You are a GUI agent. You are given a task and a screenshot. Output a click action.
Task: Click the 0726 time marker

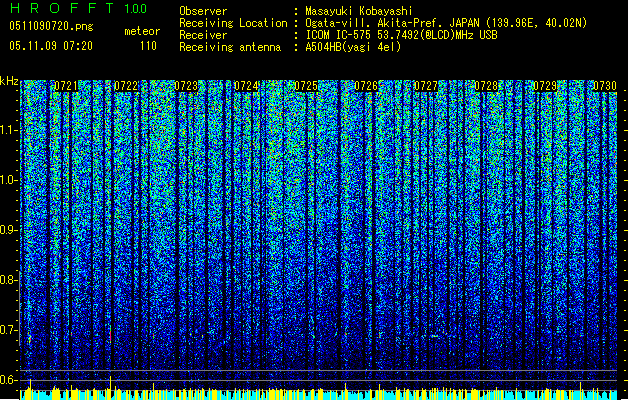(x=366, y=86)
